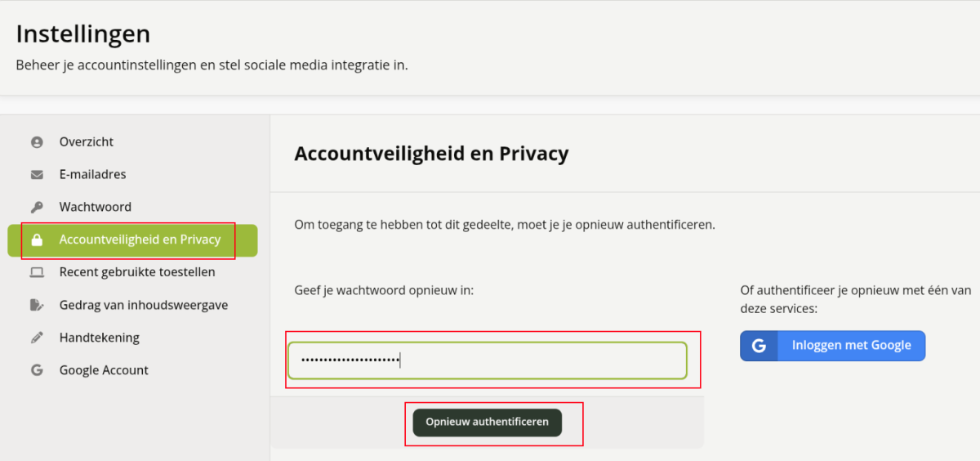Viewport: 980px width, 461px height.
Task: Click the key icon beside Wachtwoord
Action: pyautogui.click(x=37, y=208)
